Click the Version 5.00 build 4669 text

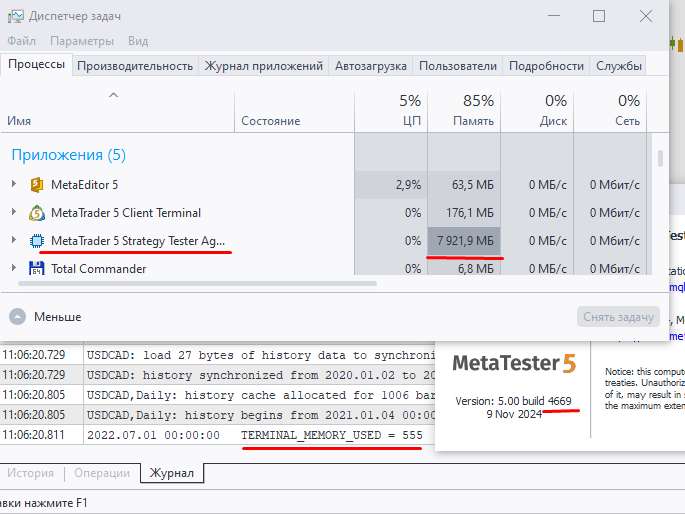coord(513,401)
